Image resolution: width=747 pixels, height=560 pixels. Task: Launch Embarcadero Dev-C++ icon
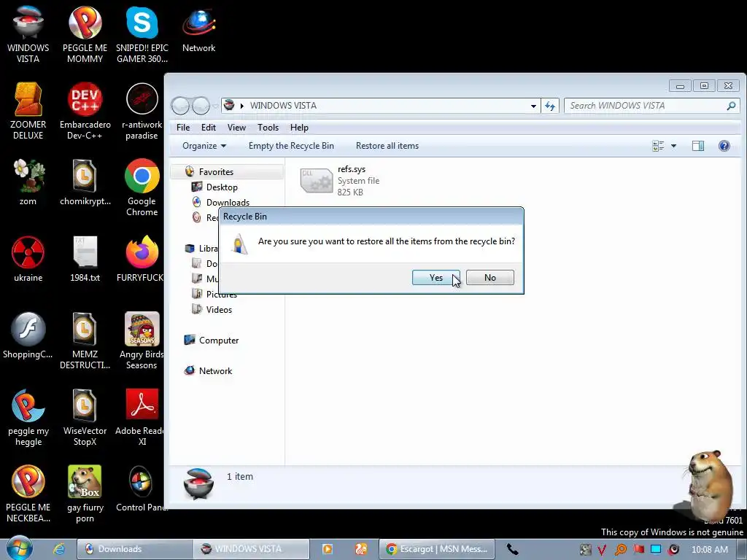[85, 111]
